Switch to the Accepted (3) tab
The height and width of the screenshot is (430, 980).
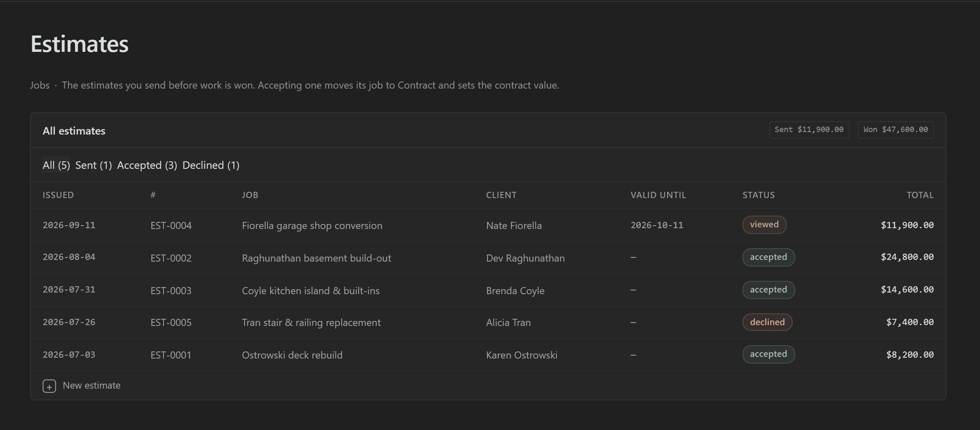[x=147, y=165]
